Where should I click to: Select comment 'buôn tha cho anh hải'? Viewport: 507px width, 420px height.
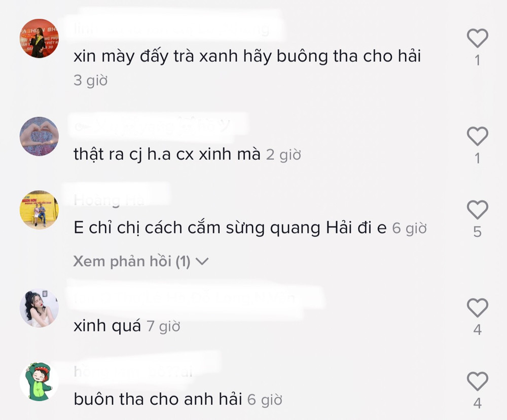(x=158, y=399)
